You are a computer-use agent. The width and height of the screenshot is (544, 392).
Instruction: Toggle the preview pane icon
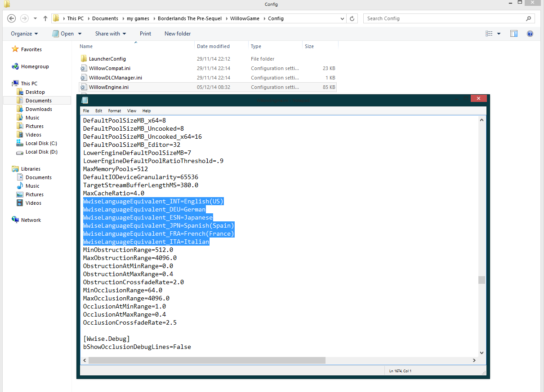[514, 34]
